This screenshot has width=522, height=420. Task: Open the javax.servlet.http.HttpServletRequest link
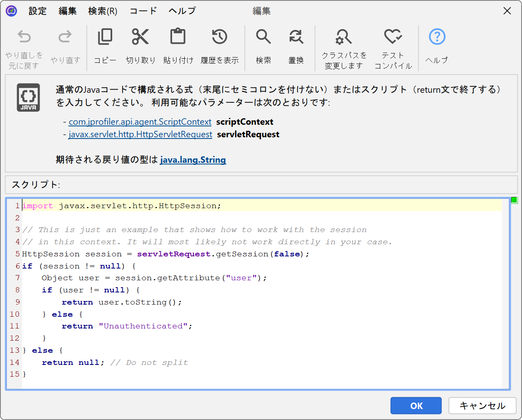pyautogui.click(x=141, y=134)
